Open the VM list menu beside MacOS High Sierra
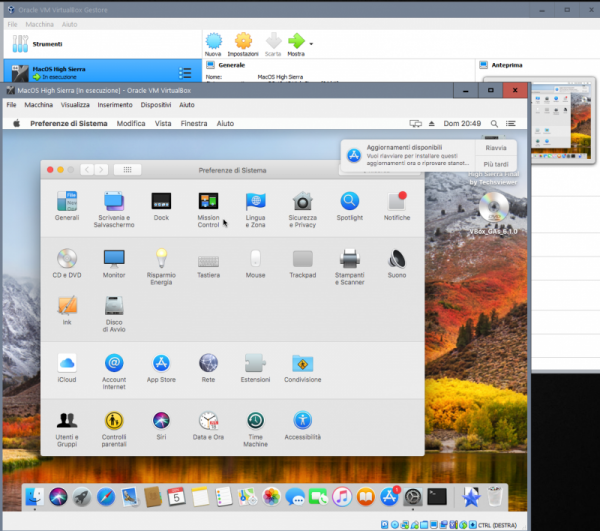The height and width of the screenshot is (531, 600). pyautogui.click(x=184, y=72)
